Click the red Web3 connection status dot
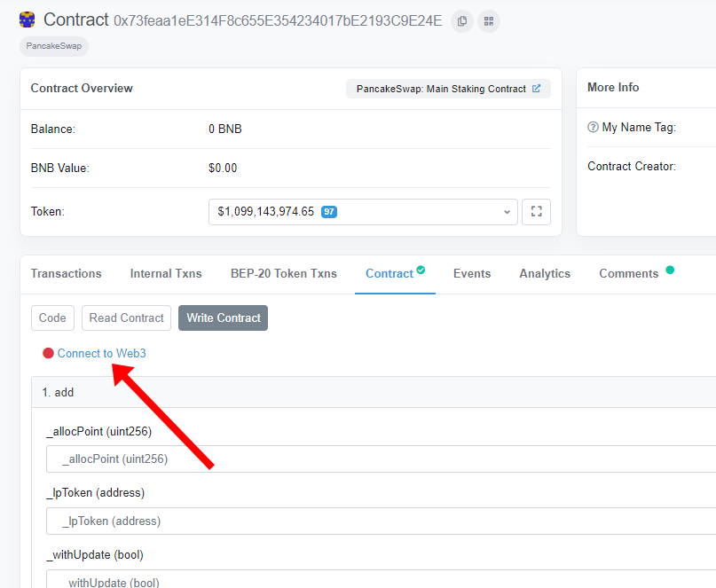This screenshot has height=588, width=716. [48, 353]
